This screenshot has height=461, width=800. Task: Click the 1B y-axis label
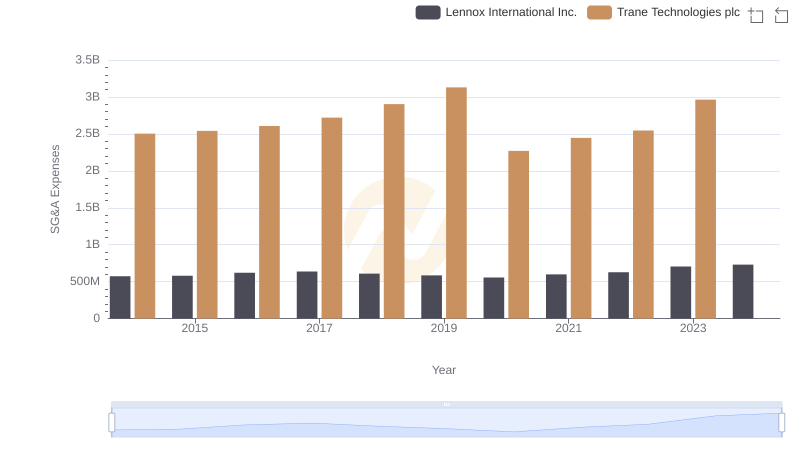coord(92,244)
